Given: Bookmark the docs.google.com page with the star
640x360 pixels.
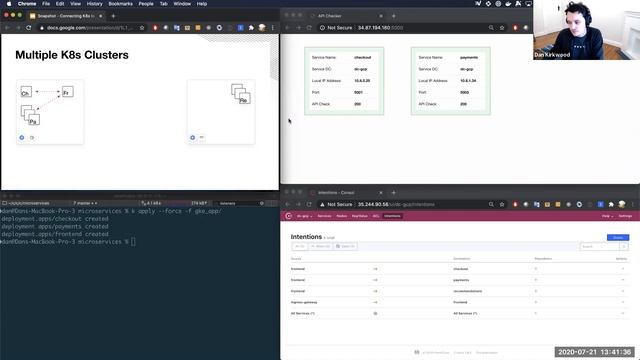Looking at the screenshot, I should pyautogui.click(x=142, y=28).
